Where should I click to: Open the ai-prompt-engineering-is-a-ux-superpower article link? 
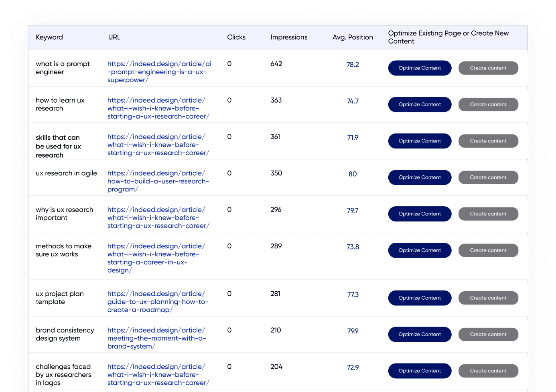click(159, 71)
